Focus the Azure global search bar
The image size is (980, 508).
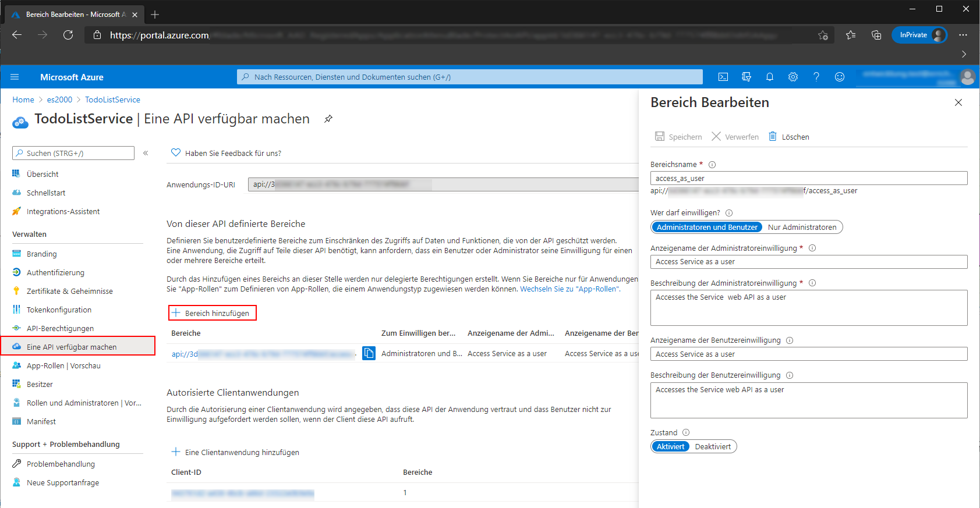tap(470, 77)
